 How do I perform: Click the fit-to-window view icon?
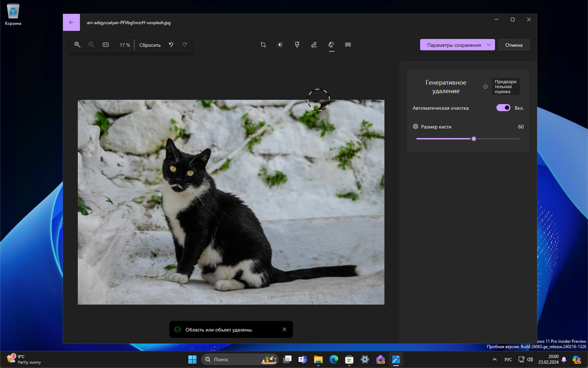pyautogui.click(x=106, y=45)
